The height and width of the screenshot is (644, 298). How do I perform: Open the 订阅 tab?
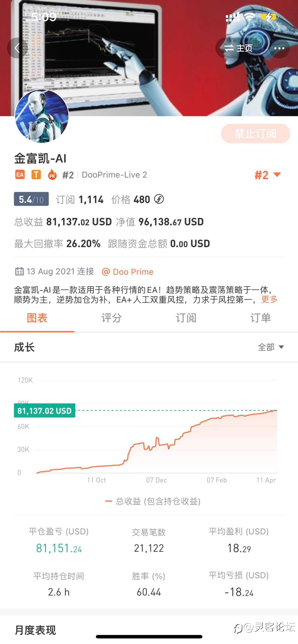tap(186, 318)
